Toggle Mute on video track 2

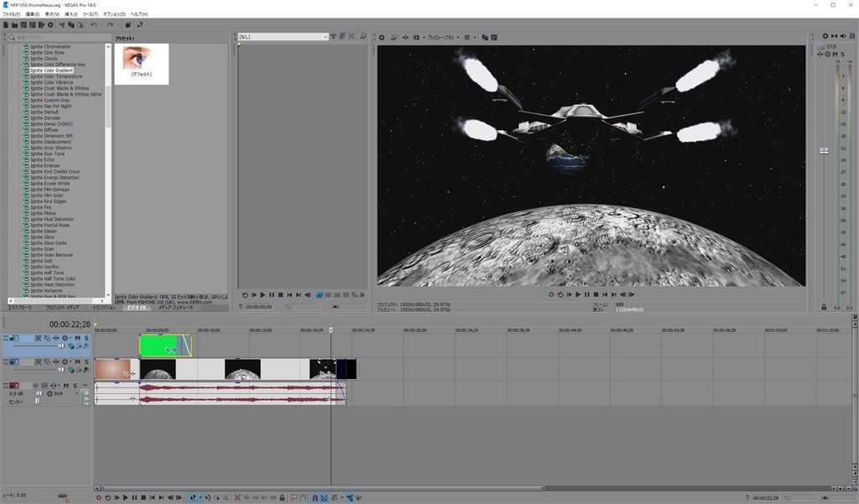pyautogui.click(x=77, y=361)
